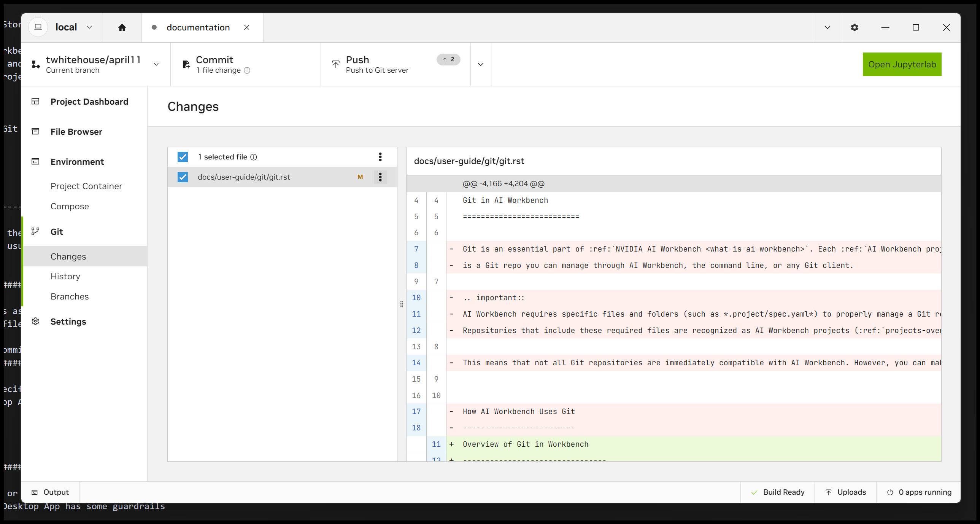Click added line 'Overview of Git in Workbench'
Screen dimensions: 980x524
[526, 444]
